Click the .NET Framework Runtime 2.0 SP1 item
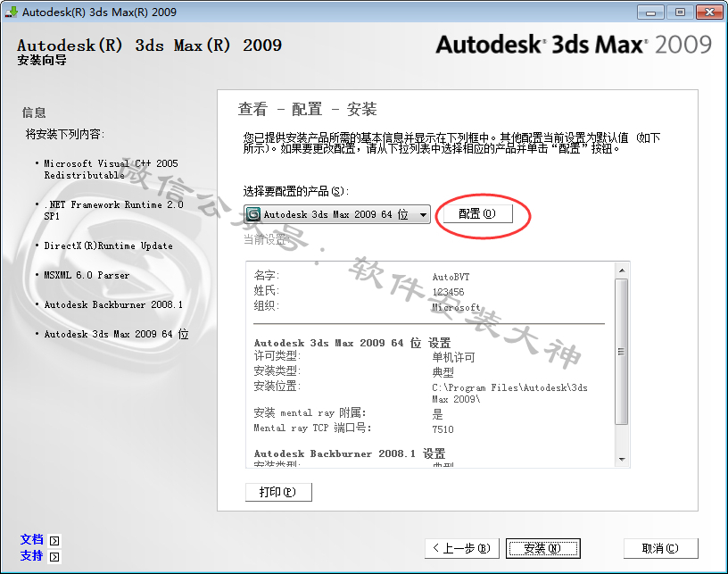Screen dimensions: 728x574 coord(114,210)
